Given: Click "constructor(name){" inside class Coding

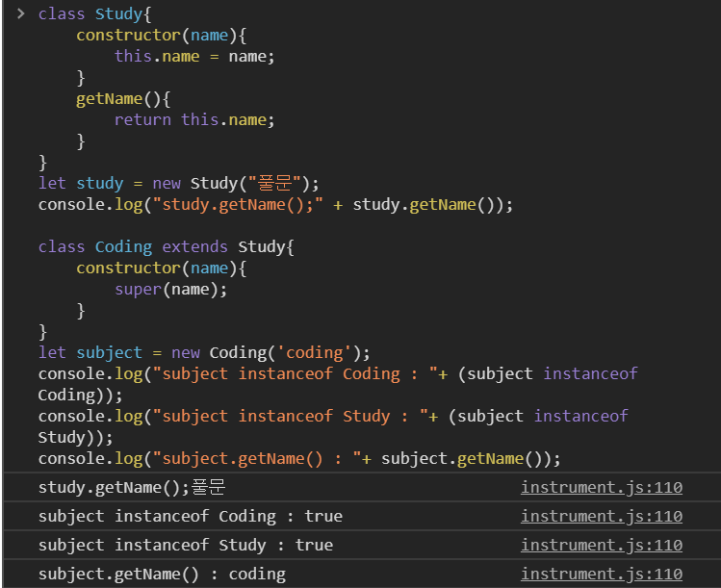Looking at the screenshot, I should (162, 268).
